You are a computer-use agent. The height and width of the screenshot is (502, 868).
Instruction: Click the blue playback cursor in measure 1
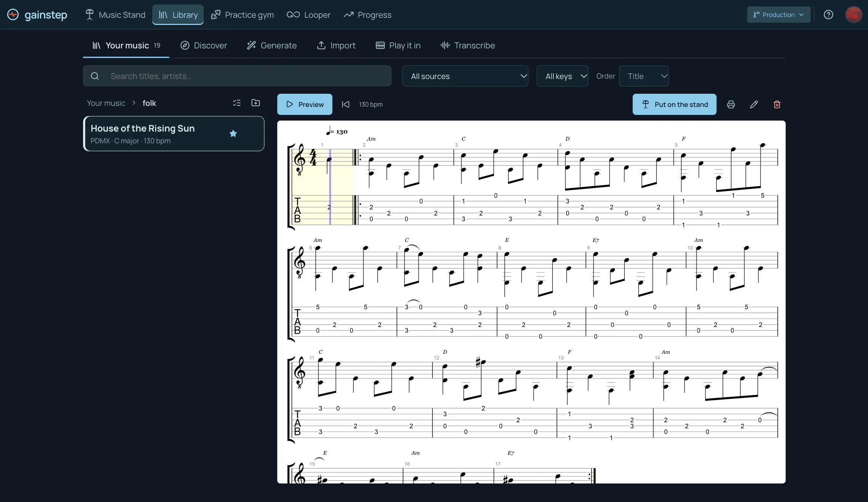pyautogui.click(x=330, y=187)
